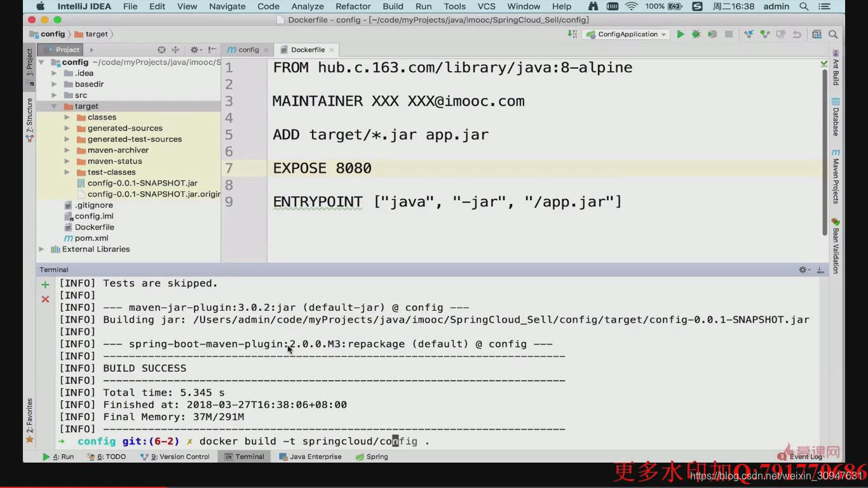Screen dimensions: 868x488
Task: Open Search Everywhere magnifier in IDE toolbar
Action: 833,34
